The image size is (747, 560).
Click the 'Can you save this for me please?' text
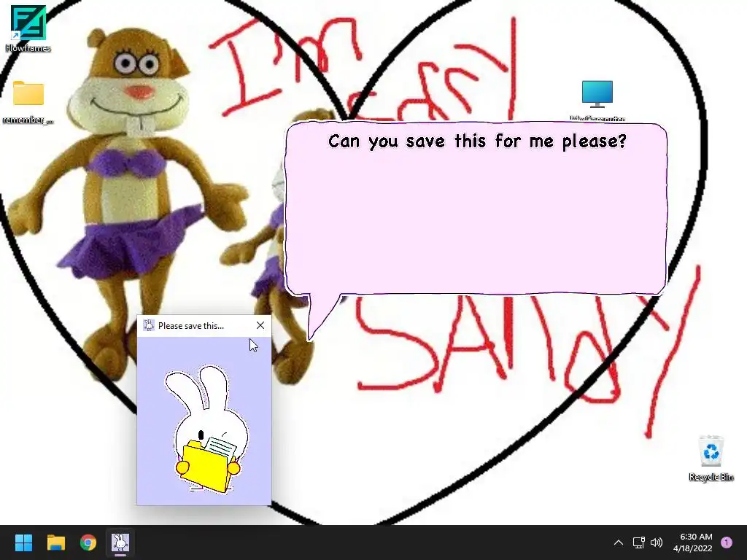click(477, 141)
